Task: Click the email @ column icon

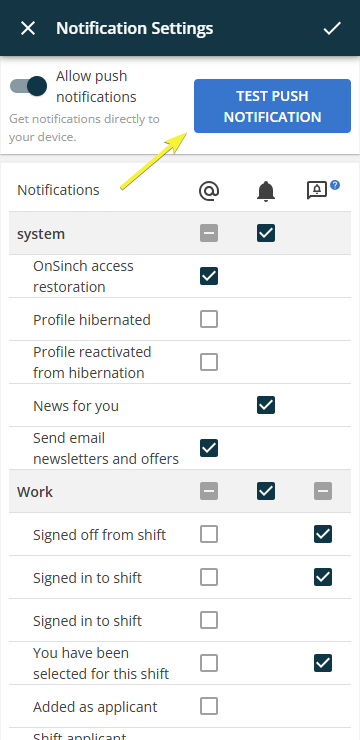Action: tap(209, 191)
